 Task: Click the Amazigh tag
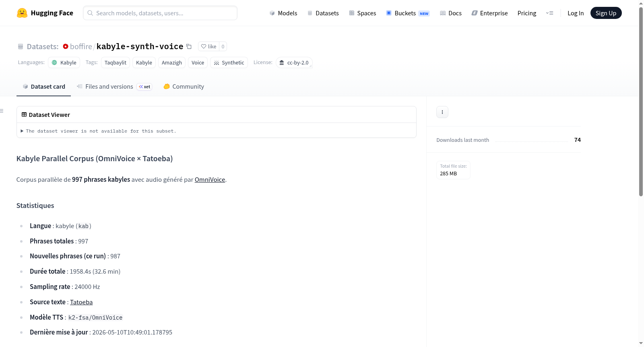(172, 62)
